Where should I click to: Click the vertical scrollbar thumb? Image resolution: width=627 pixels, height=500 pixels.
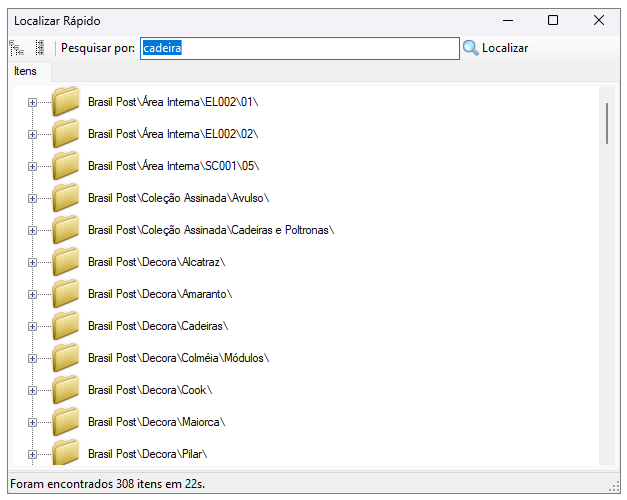coord(606,123)
